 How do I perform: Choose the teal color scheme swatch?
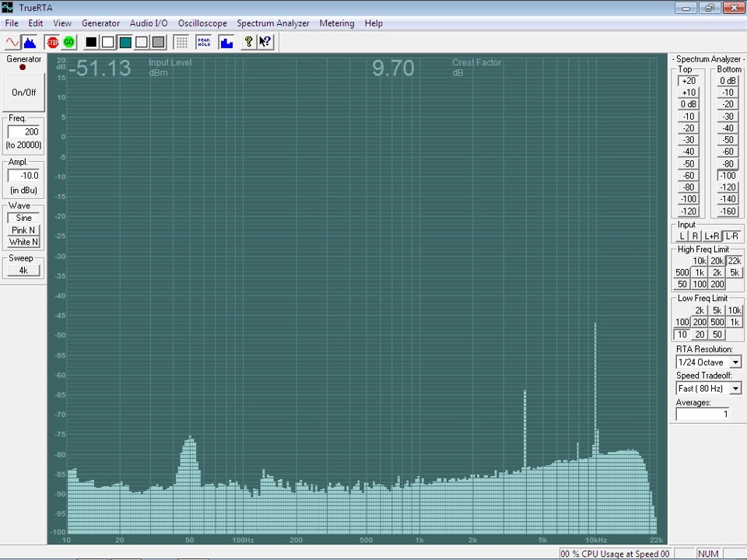coord(125,42)
